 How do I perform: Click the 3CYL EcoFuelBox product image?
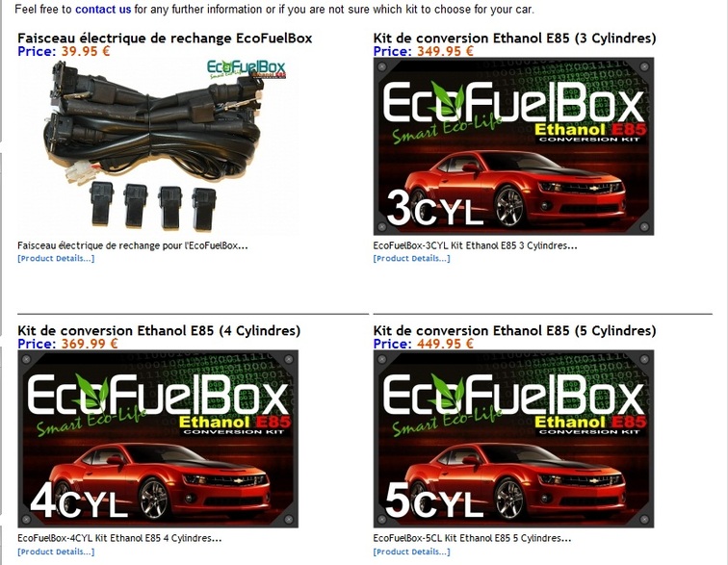pyautogui.click(x=513, y=146)
